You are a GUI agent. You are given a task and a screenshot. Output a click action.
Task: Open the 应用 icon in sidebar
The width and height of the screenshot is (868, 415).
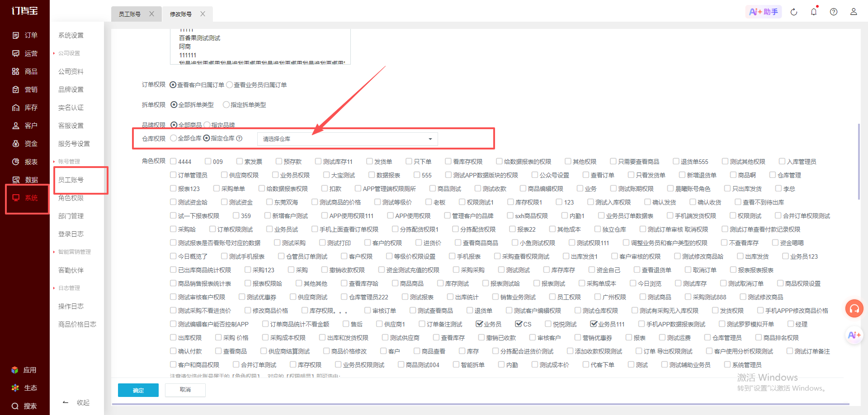(x=15, y=370)
